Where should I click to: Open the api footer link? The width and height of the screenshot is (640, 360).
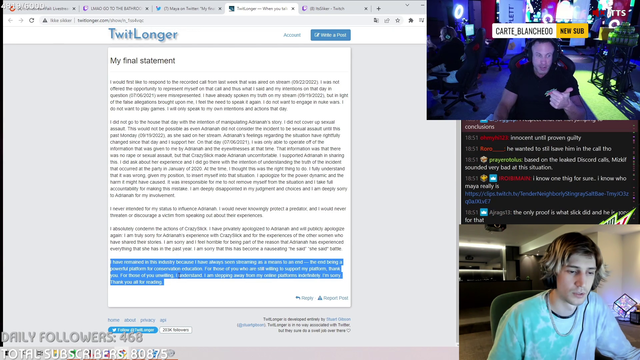(163, 320)
